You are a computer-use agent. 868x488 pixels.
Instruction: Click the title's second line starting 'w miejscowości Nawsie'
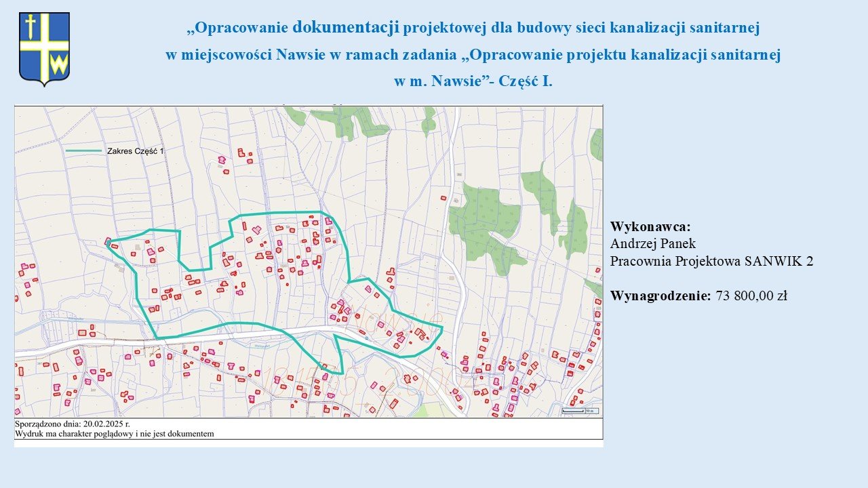[x=473, y=55]
